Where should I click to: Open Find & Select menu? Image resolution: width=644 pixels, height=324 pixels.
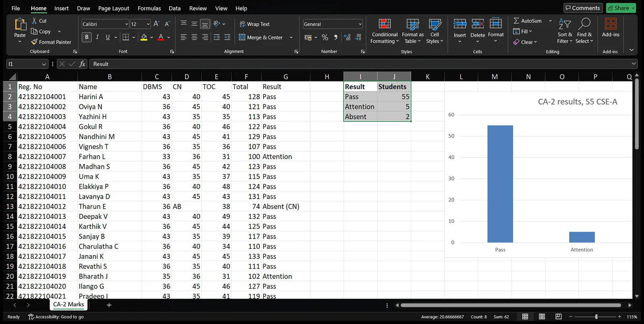click(584, 31)
